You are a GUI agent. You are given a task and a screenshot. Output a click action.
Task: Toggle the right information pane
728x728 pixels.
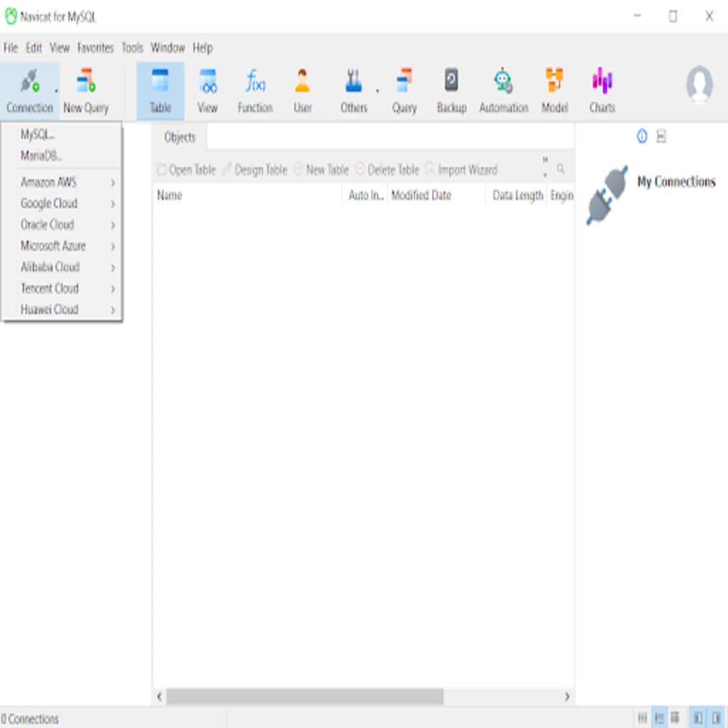point(717,718)
